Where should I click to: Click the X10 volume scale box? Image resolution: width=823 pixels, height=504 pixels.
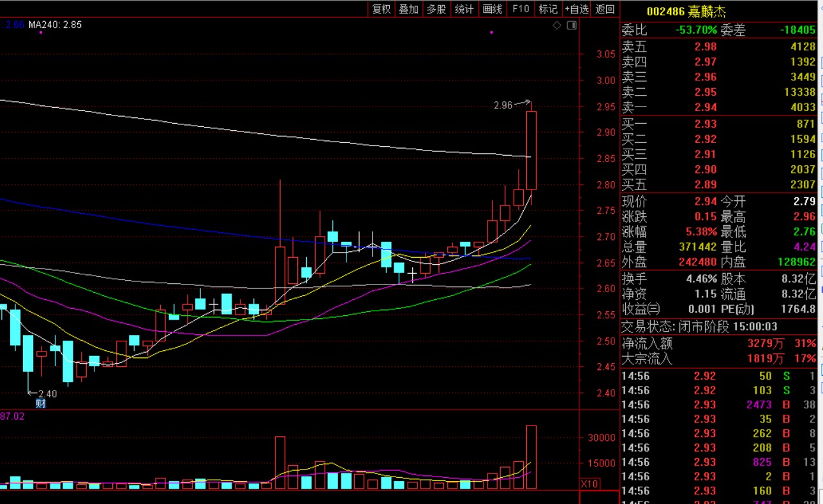pos(589,484)
